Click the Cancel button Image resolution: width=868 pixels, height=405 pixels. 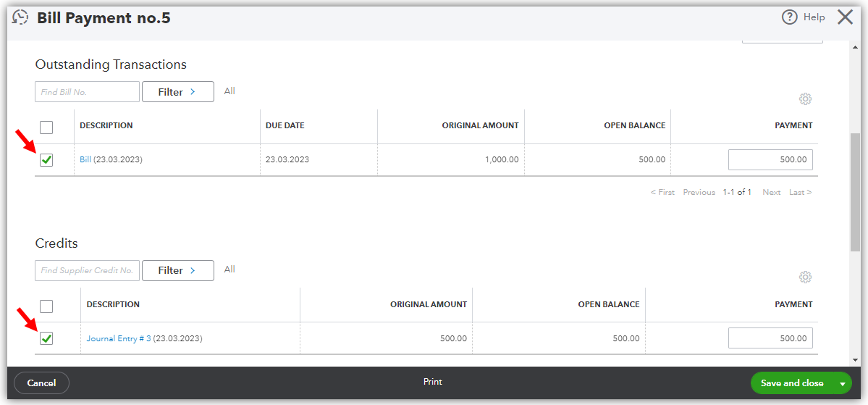point(41,383)
